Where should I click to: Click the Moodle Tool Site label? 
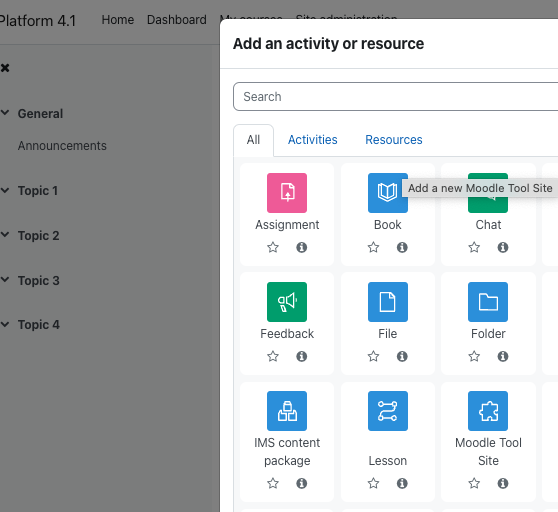(x=488, y=452)
